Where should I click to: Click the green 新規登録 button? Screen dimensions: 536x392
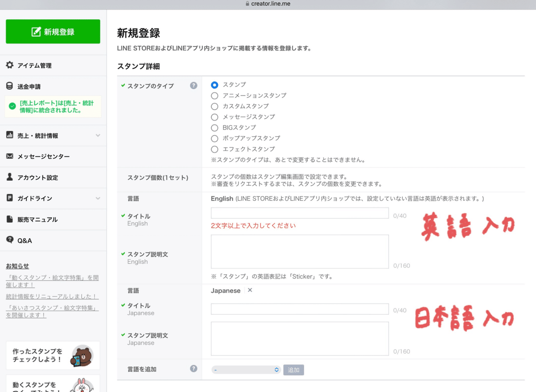pyautogui.click(x=53, y=32)
